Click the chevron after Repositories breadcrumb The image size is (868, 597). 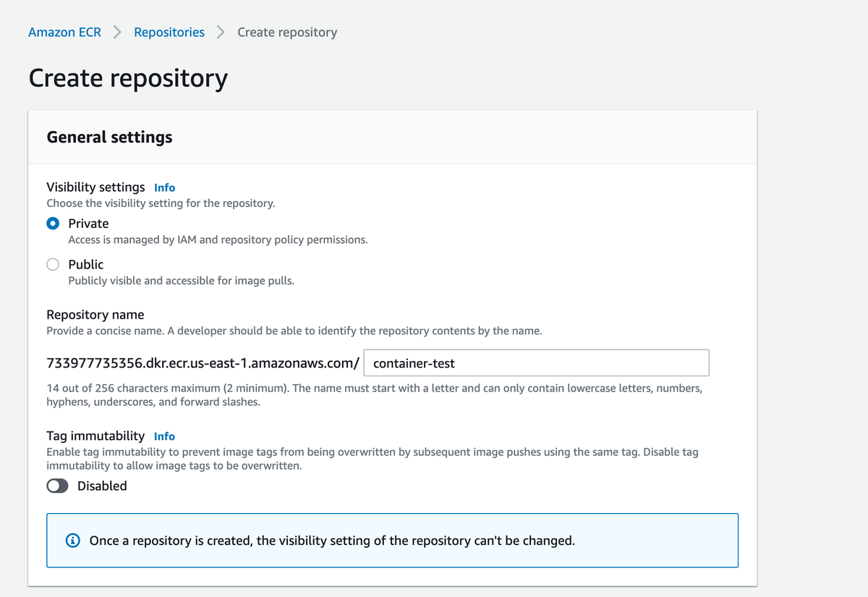click(x=221, y=32)
